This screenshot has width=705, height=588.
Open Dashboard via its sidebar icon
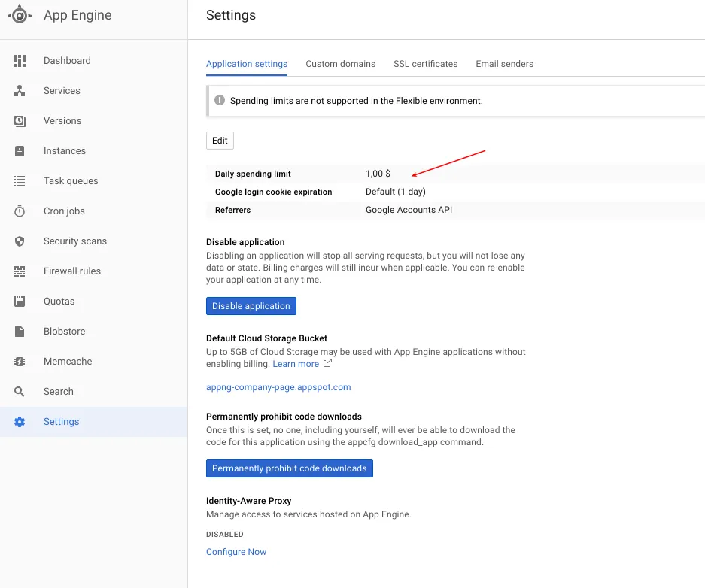point(20,61)
